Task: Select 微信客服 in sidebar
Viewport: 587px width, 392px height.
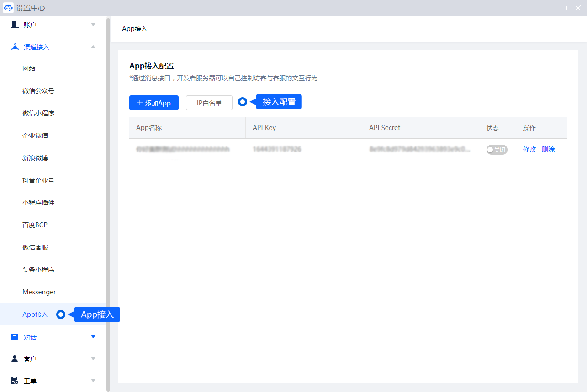Action: pyautogui.click(x=35, y=247)
